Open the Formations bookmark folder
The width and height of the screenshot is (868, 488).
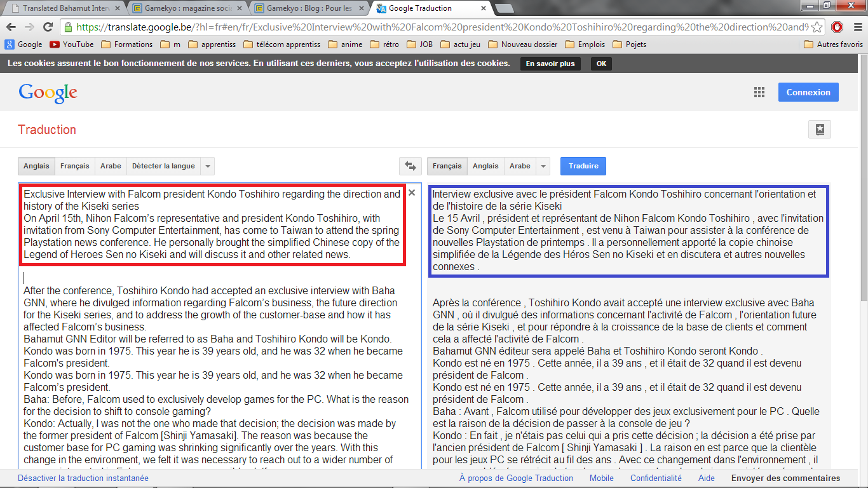[x=126, y=44]
